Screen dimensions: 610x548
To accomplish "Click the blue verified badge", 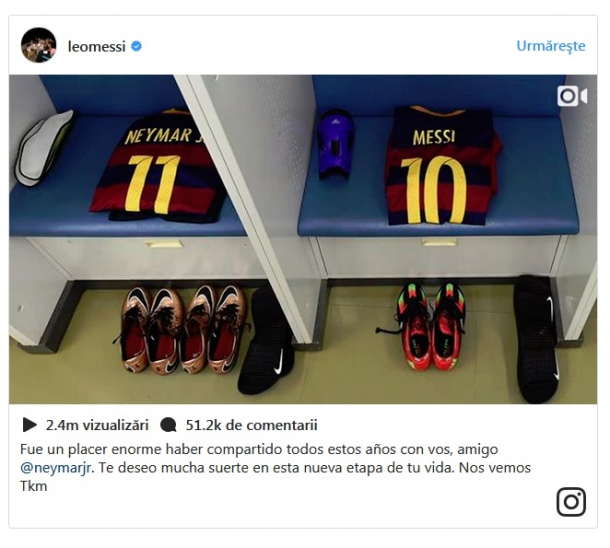I will (136, 46).
